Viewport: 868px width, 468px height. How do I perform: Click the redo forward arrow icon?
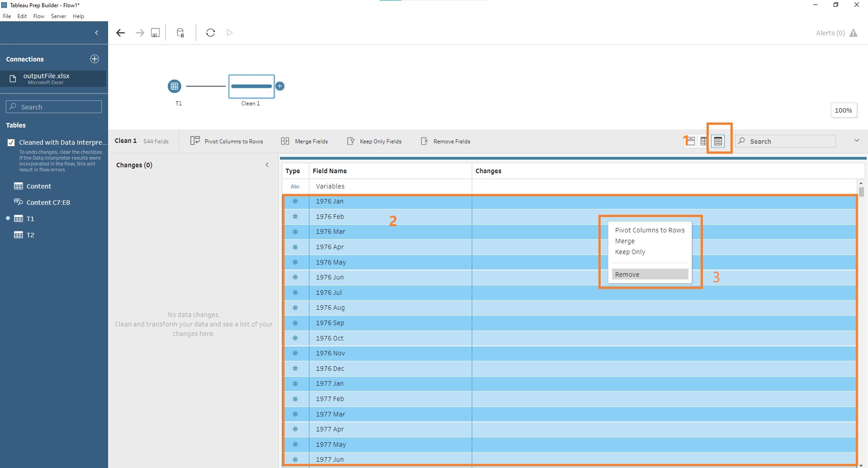coord(140,33)
